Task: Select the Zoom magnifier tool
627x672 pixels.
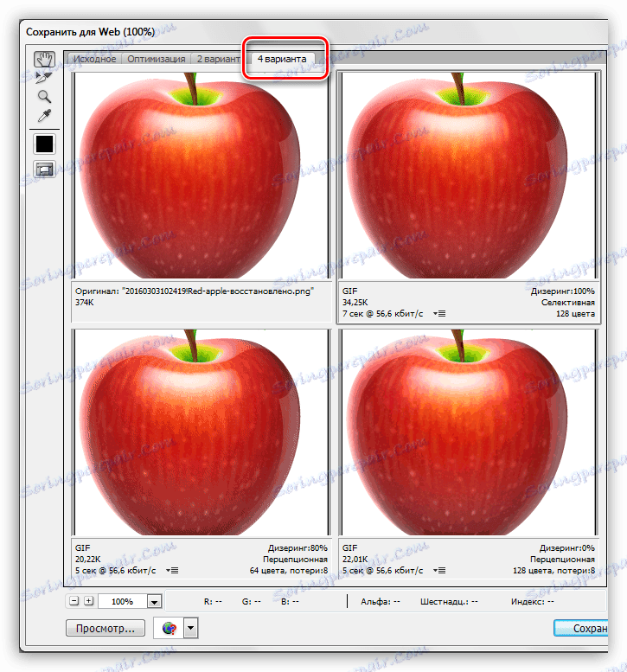Action: 45,97
